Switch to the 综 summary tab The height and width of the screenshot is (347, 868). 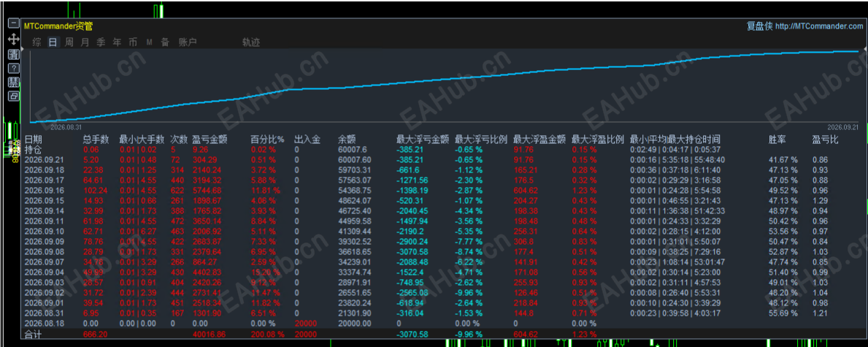pyautogui.click(x=37, y=42)
